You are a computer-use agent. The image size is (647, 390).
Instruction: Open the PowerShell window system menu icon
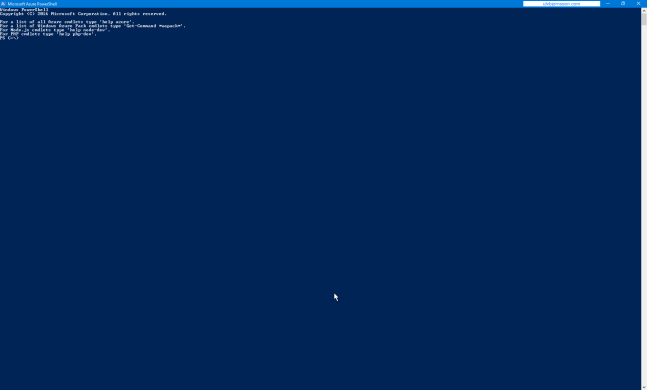[x=3, y=4]
